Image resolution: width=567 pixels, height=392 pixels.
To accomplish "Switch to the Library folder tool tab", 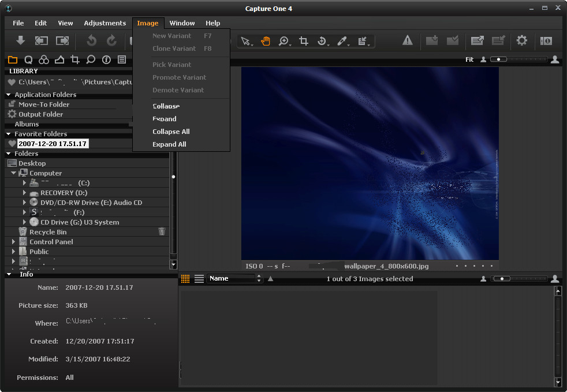I will click(13, 59).
